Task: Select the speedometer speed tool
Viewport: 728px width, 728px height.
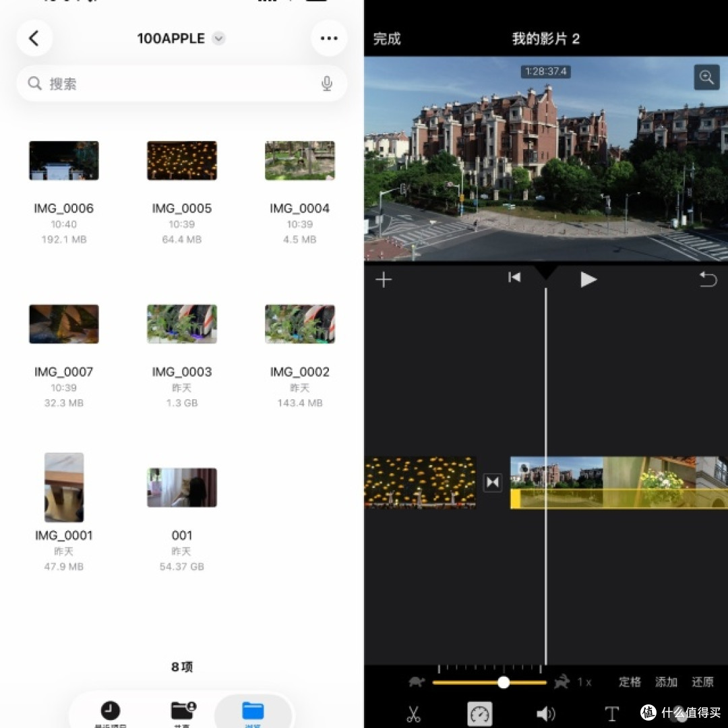Action: (x=480, y=714)
